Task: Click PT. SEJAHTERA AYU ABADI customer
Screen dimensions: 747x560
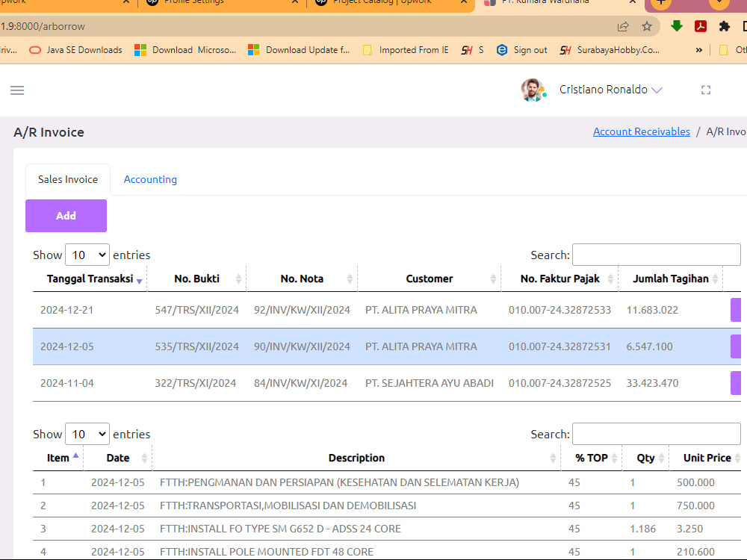Action: [430, 383]
